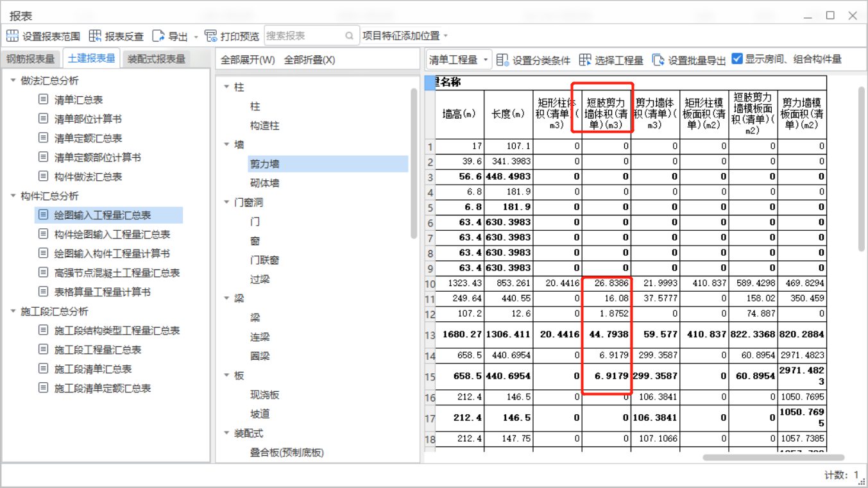The width and height of the screenshot is (868, 488).
Task: Collapse the 门窗洞 category node
Action: [x=226, y=202]
